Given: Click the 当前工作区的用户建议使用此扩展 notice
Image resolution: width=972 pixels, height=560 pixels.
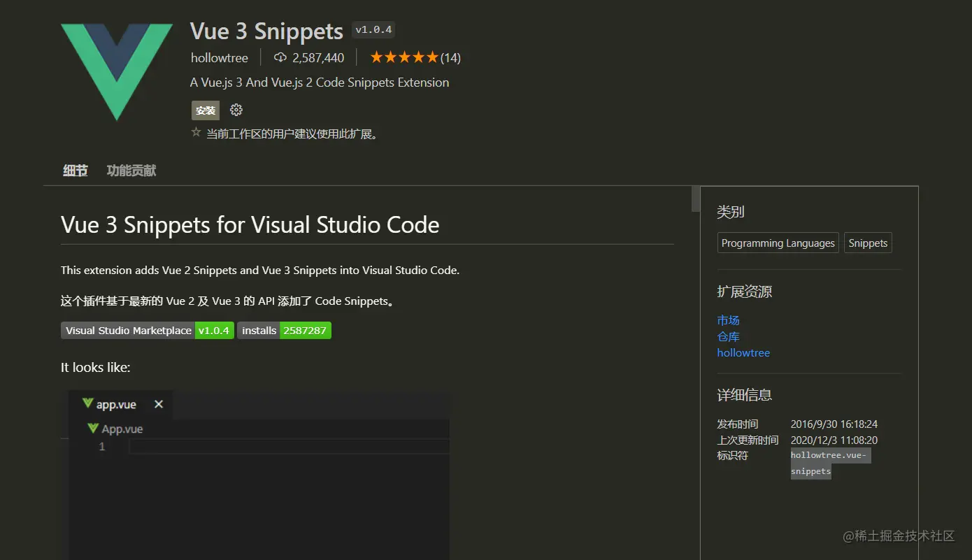Looking at the screenshot, I should pyautogui.click(x=292, y=134).
